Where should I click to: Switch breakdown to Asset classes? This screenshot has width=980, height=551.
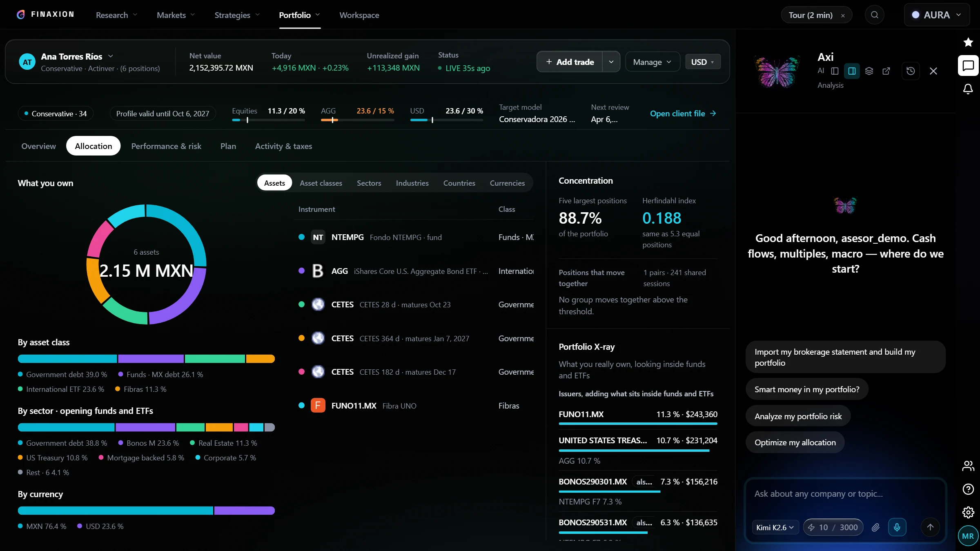click(x=321, y=183)
